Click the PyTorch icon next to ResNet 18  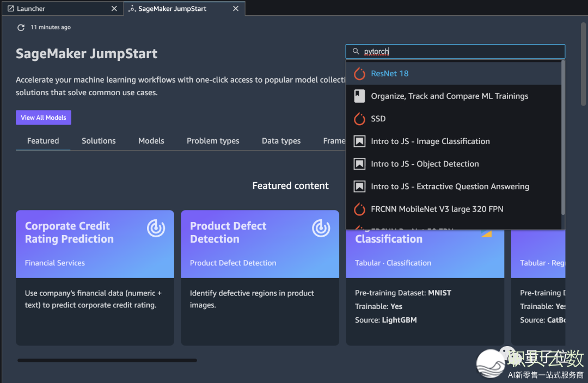click(x=359, y=73)
